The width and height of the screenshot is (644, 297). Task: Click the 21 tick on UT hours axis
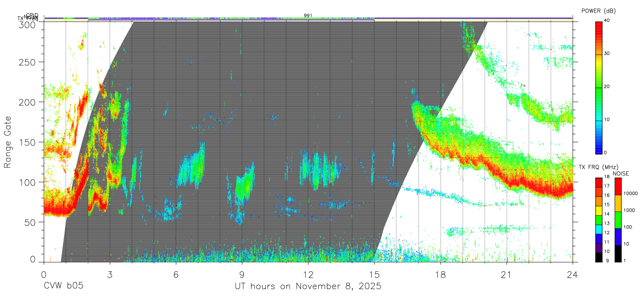pyautogui.click(x=507, y=273)
